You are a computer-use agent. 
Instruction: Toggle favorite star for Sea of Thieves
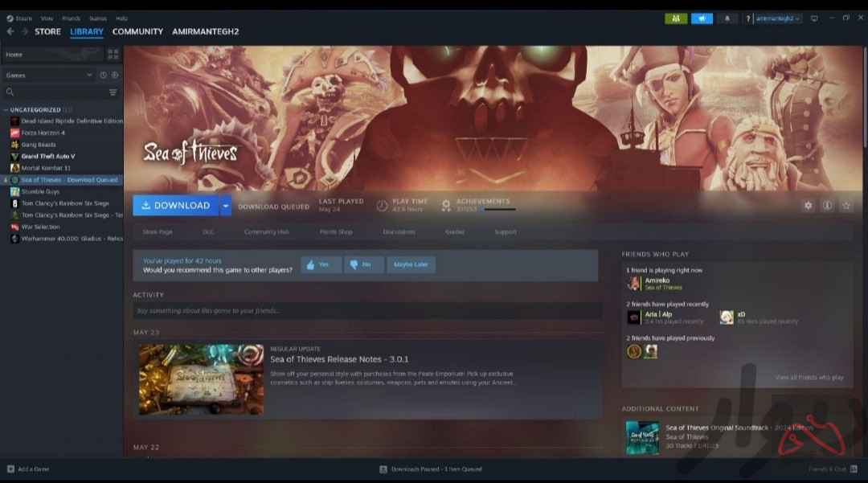coord(845,206)
